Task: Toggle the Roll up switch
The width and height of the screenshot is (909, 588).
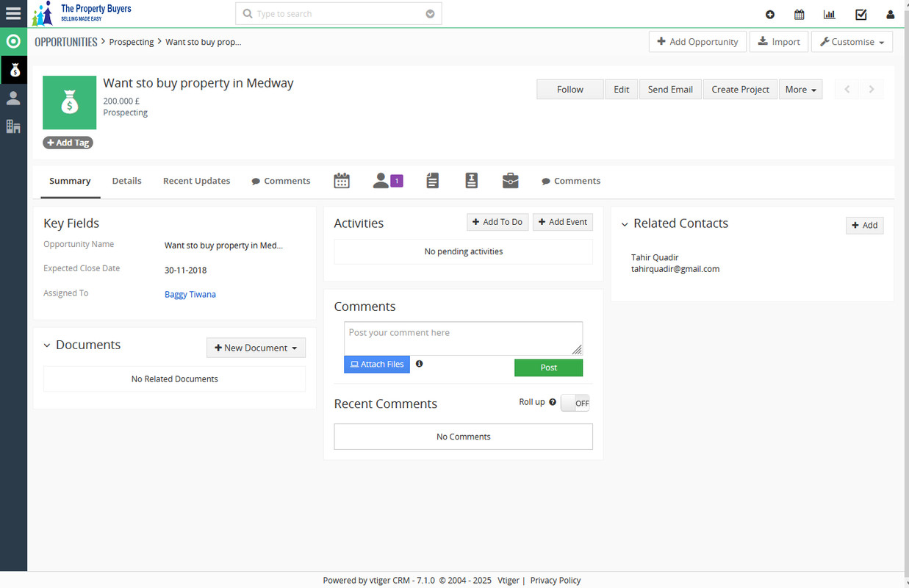Action: tap(575, 403)
